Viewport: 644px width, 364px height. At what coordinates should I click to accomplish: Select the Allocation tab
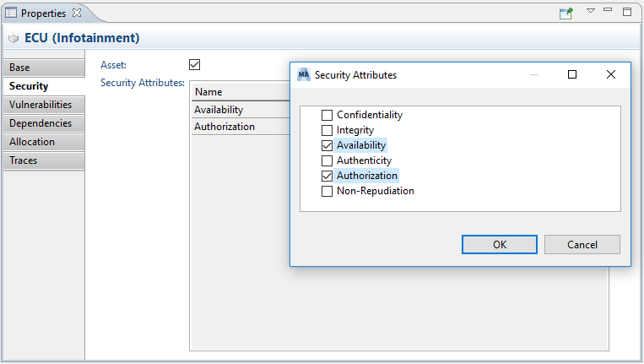[x=32, y=142]
